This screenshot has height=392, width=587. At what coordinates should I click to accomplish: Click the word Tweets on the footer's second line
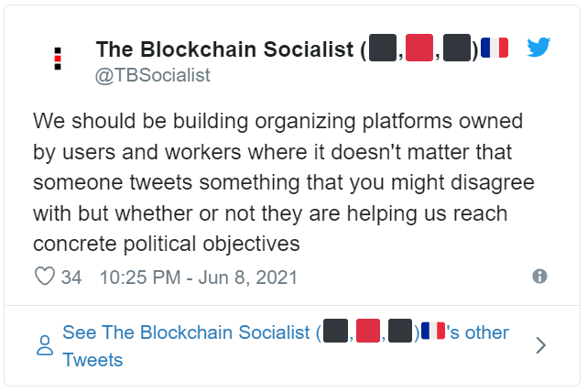coord(92,360)
